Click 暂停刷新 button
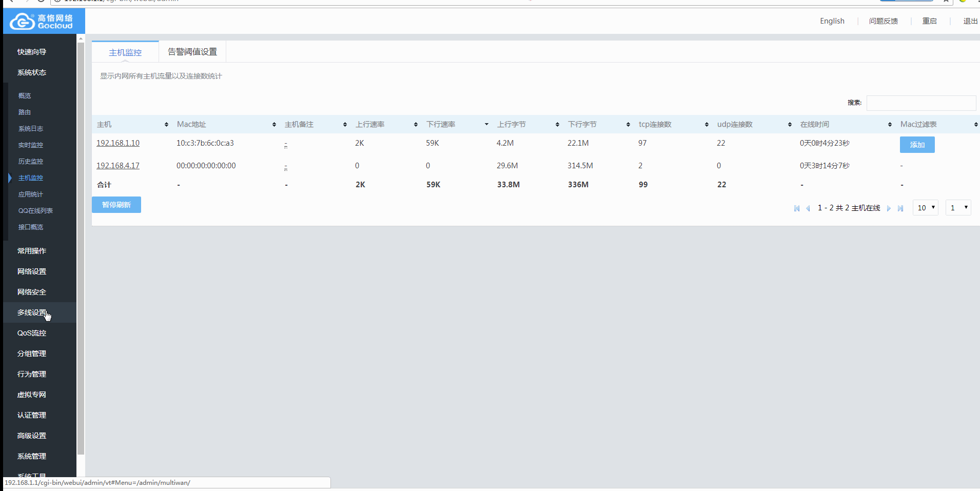 [116, 205]
